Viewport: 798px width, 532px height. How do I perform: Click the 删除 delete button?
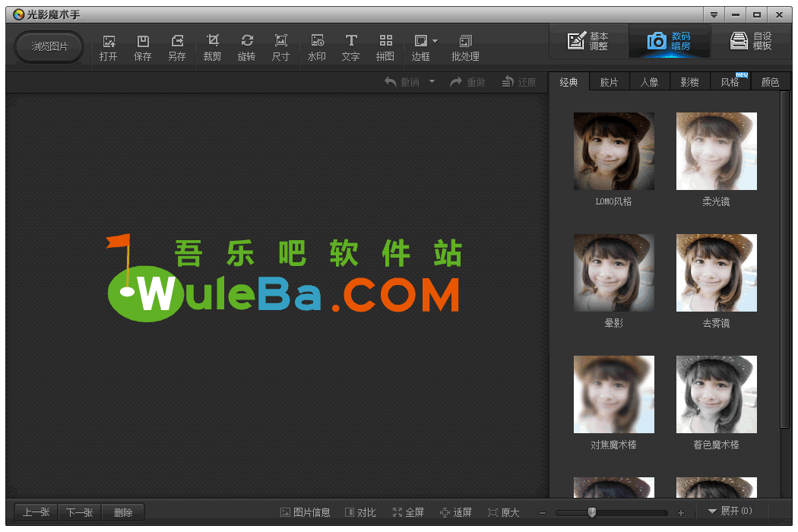click(123, 512)
